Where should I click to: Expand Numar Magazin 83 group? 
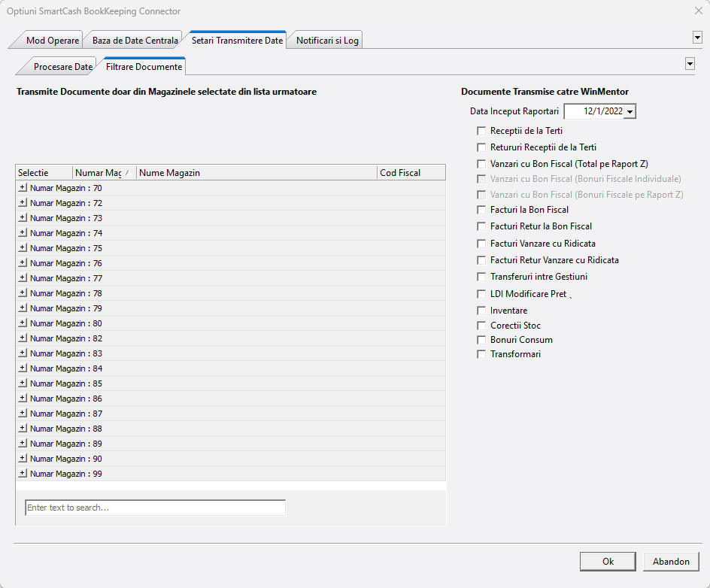pyautogui.click(x=23, y=353)
